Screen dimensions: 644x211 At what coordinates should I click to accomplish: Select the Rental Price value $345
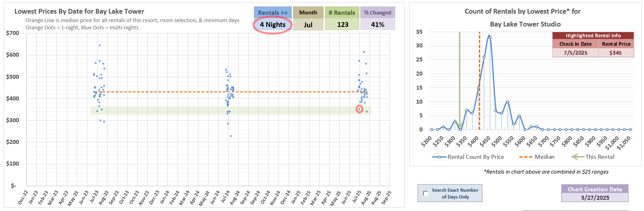[x=615, y=53]
